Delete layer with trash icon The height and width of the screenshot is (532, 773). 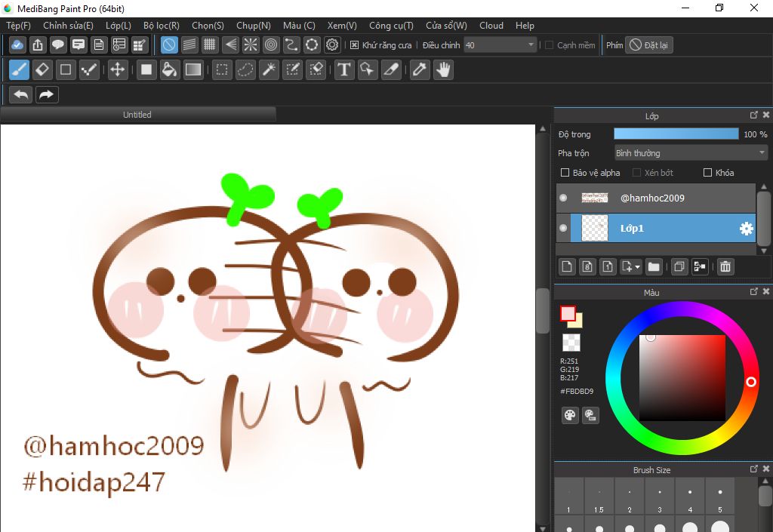725,266
